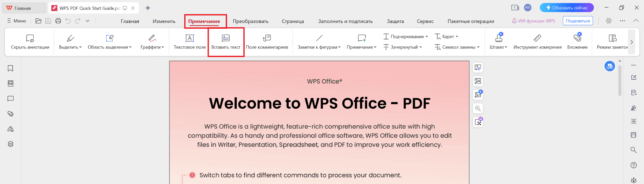Expand the Highlight (Выделить) dropdown arrow
This screenshot has width=644, height=184.
[80, 47]
